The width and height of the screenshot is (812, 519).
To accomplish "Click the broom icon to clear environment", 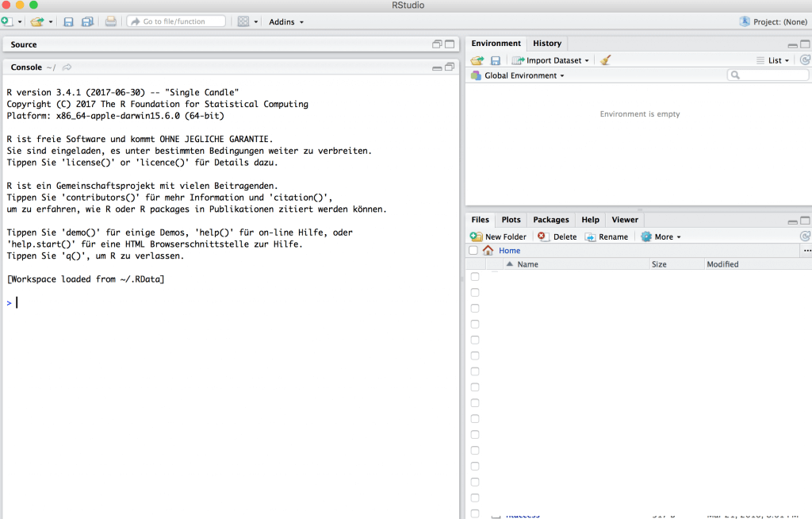I will (x=605, y=60).
